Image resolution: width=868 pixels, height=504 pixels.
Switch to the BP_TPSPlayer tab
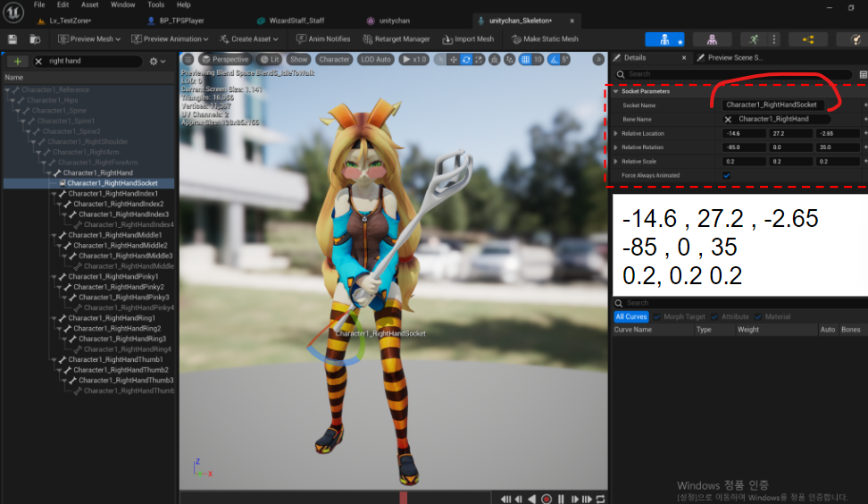click(x=176, y=21)
